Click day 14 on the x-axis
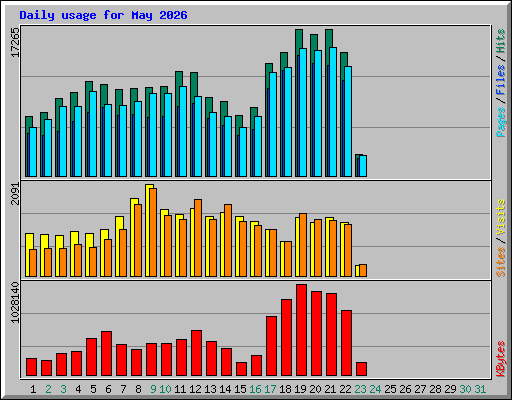 tap(225, 389)
